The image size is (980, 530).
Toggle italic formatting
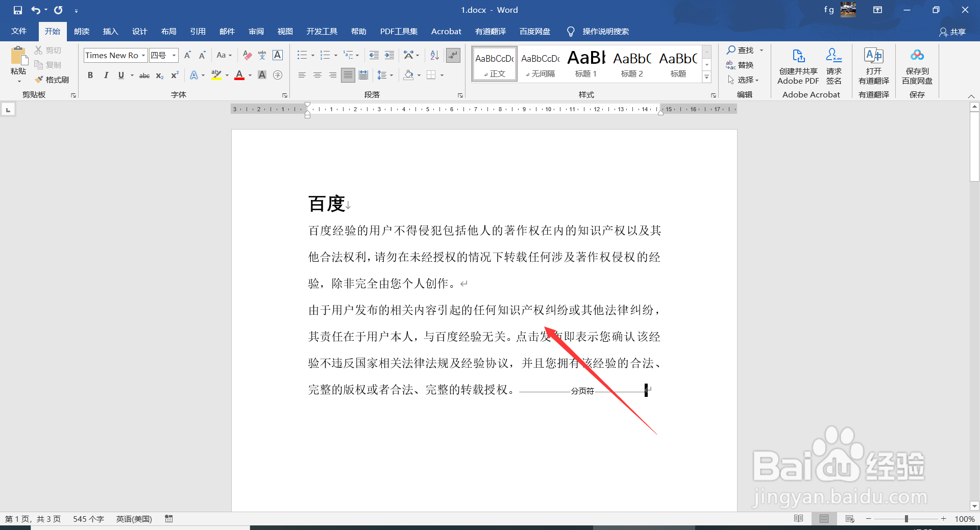tap(106, 75)
